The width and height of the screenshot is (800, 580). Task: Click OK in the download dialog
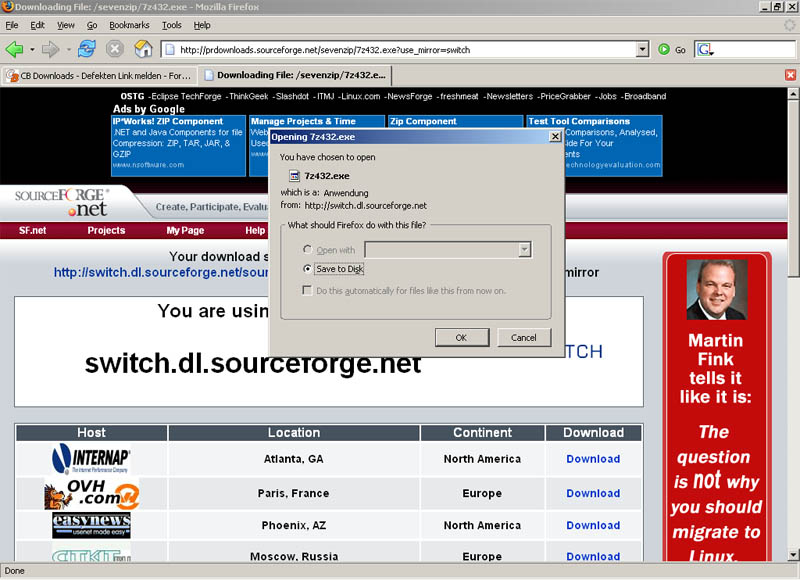click(461, 337)
